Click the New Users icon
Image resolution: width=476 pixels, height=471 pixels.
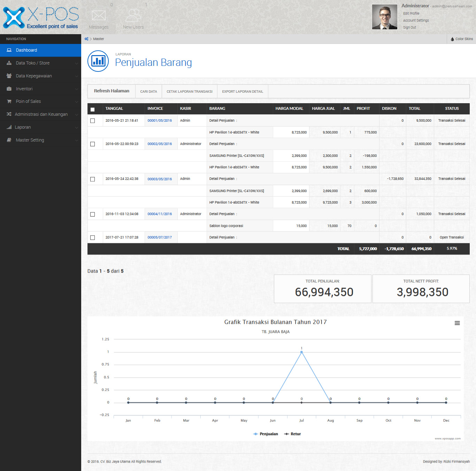coord(133,16)
